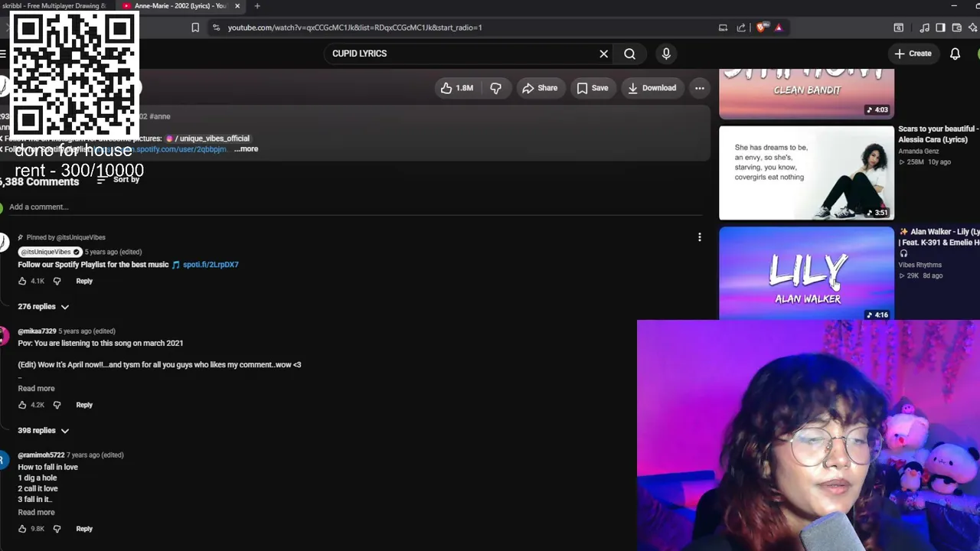The image size is (980, 551).
Task: Visit the Vibes Rhythms channel
Action: (920, 265)
